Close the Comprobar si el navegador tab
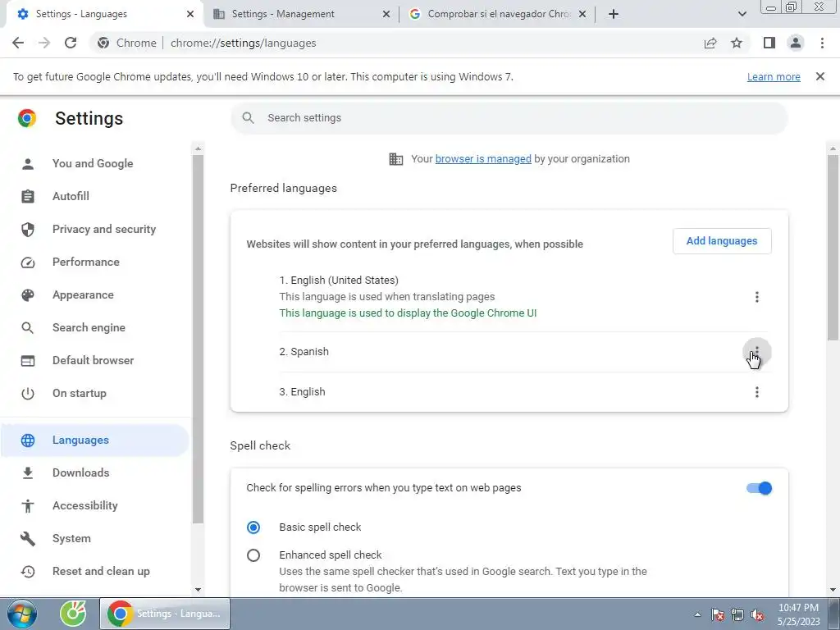 click(582, 14)
